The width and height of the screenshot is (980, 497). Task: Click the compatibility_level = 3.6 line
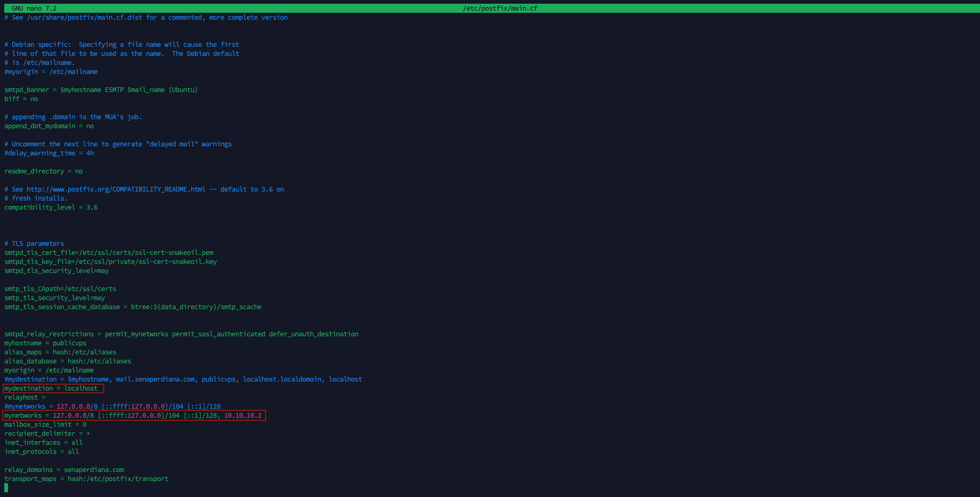[51, 208]
